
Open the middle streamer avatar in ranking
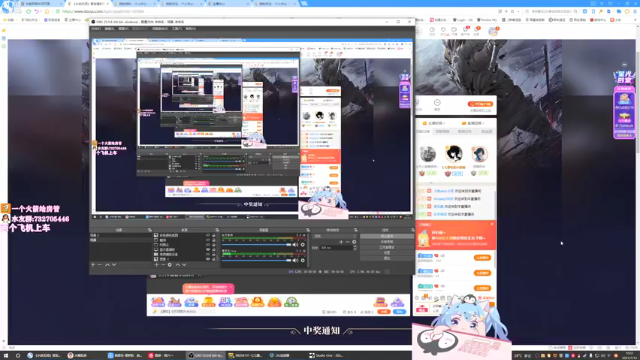453,154
